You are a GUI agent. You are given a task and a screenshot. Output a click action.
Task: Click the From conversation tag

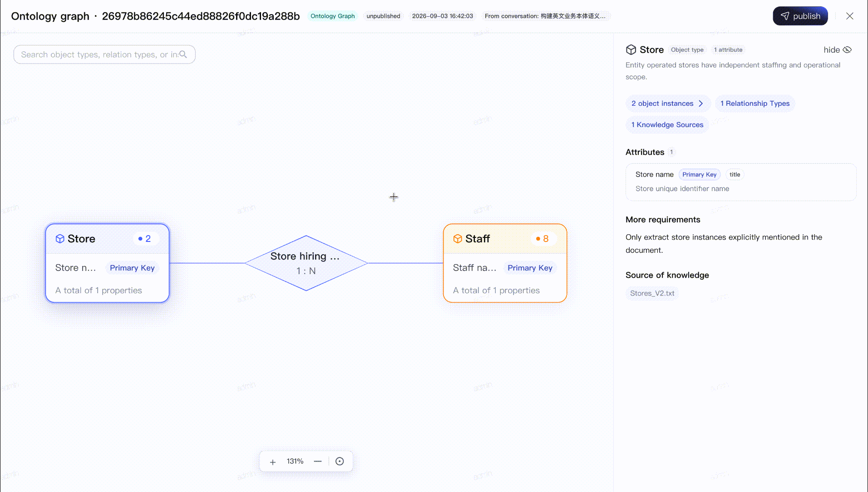tap(545, 16)
